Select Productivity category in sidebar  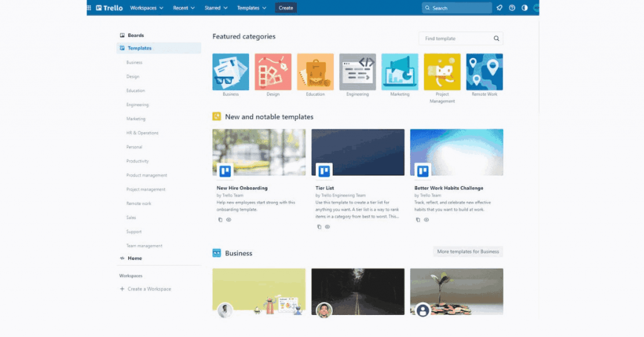(138, 162)
